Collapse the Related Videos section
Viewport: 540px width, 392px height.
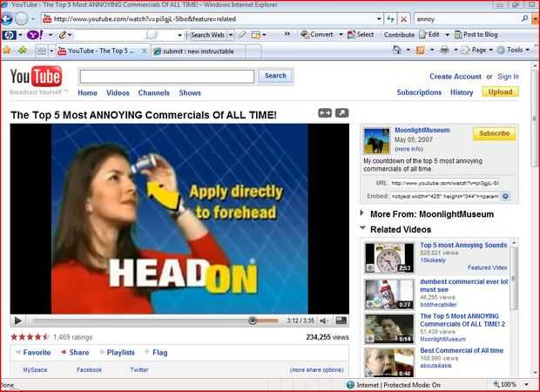362,228
